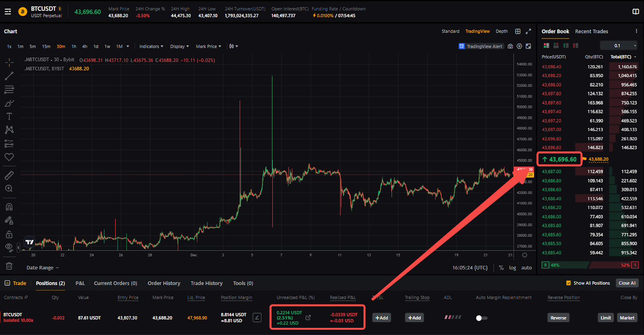Click the trash remove drawings icon
The width and height of the screenshot is (644, 335).
point(9,266)
